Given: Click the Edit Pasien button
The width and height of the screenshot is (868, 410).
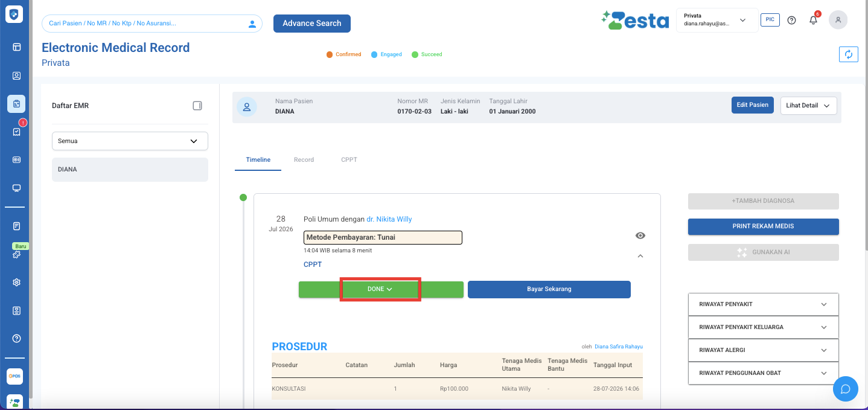Looking at the screenshot, I should (x=753, y=105).
